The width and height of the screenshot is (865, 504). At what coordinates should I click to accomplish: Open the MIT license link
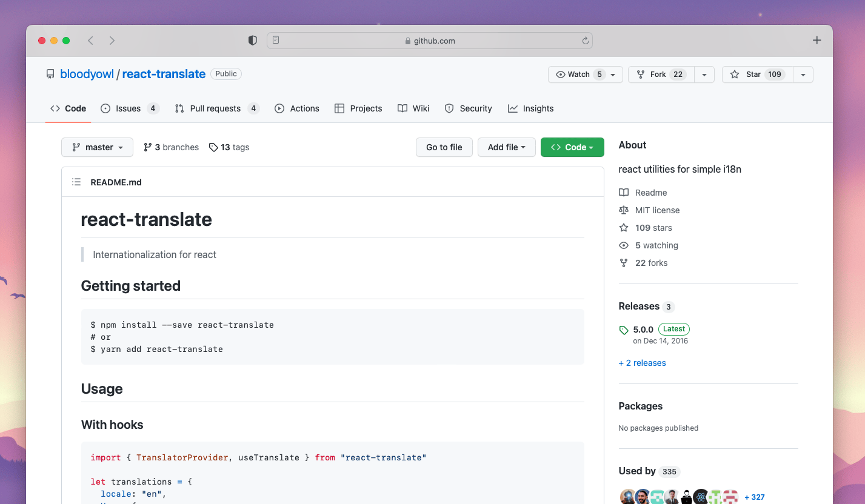pyautogui.click(x=649, y=210)
